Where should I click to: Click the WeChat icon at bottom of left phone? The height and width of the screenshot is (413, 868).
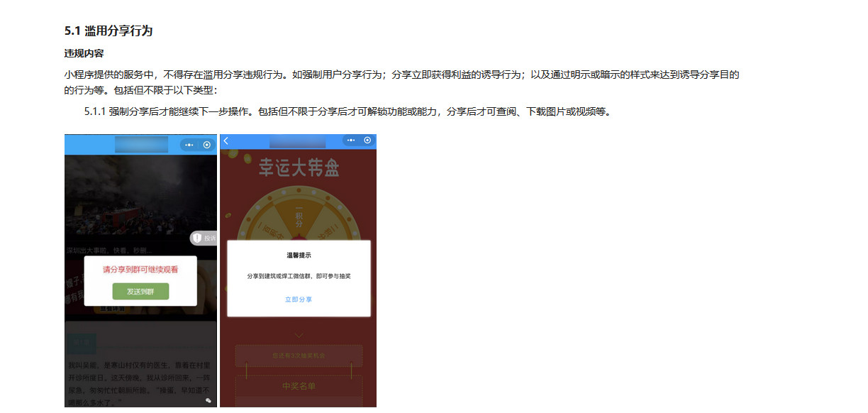pyautogui.click(x=208, y=401)
